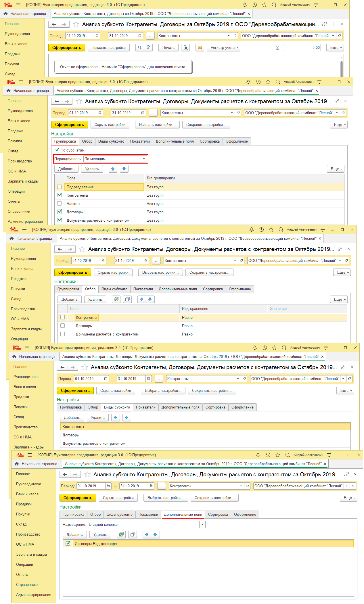
Task: Enable Договоры filter checkbox in the Отбор window
Action: click(x=63, y=326)
